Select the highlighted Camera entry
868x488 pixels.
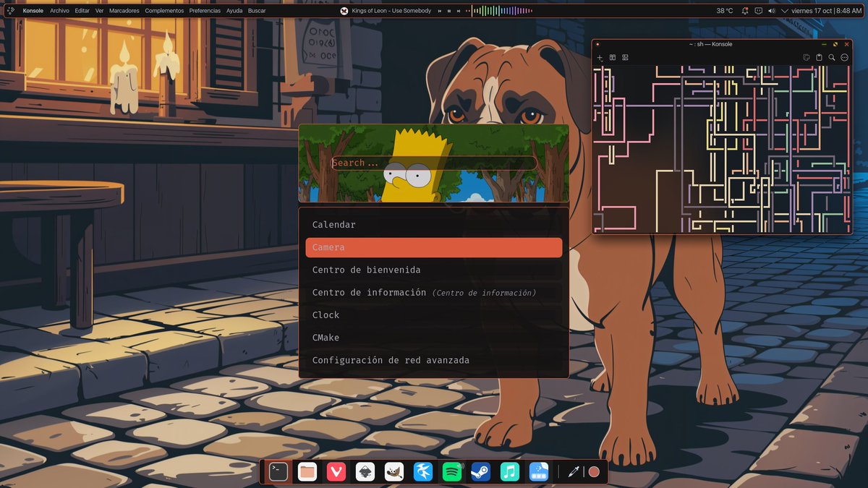tap(433, 247)
